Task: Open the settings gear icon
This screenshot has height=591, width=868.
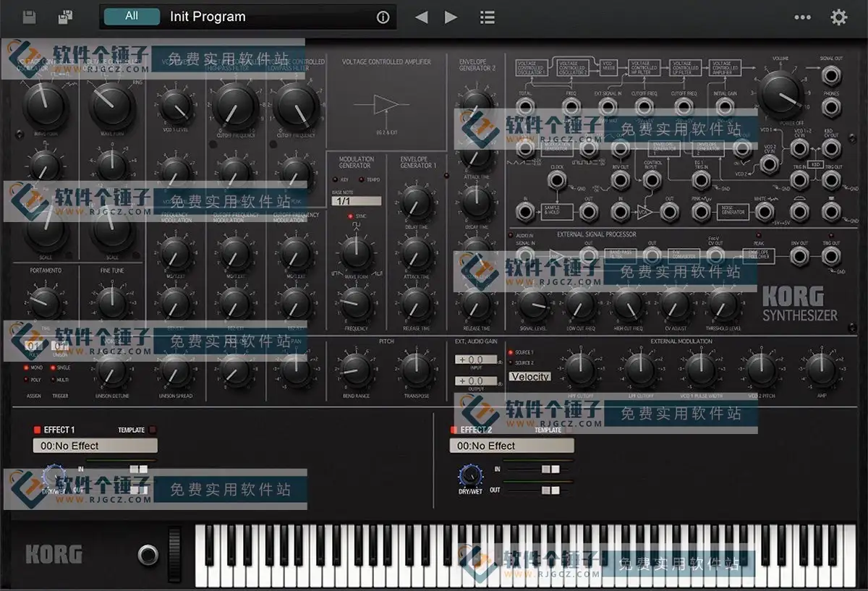Action: tap(838, 17)
